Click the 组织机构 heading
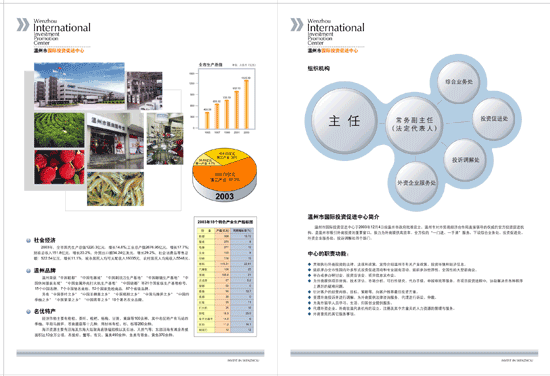The width and height of the screenshot is (550, 376). (318, 69)
